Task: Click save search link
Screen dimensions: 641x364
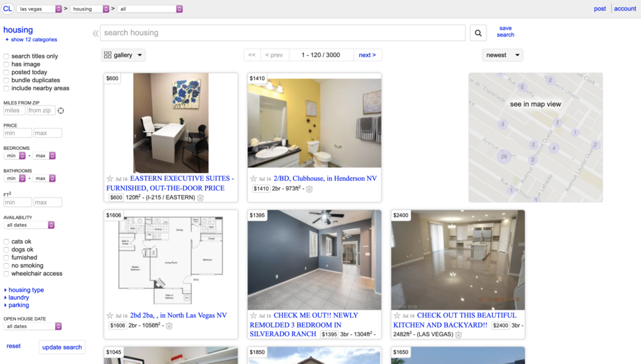Action: [x=505, y=31]
